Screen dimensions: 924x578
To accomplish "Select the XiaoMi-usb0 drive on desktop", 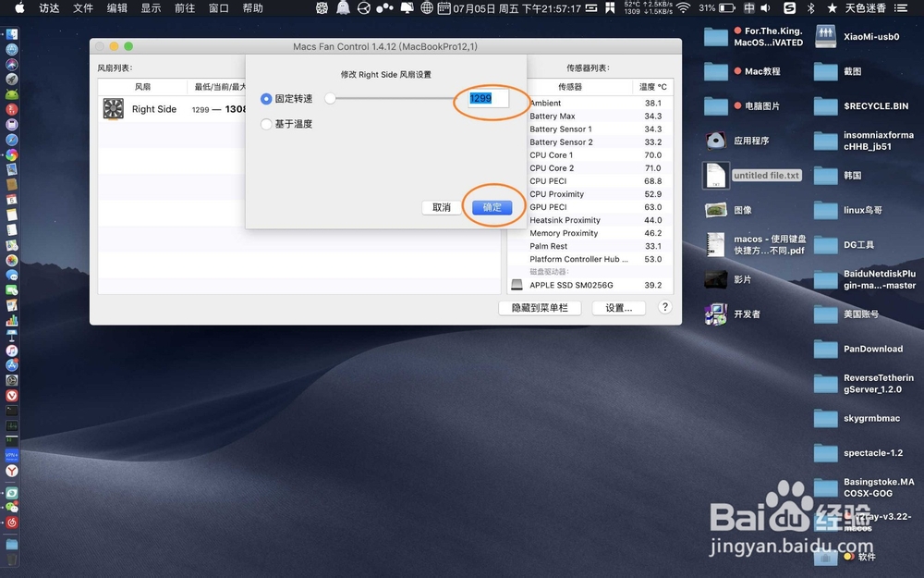I will click(x=857, y=37).
